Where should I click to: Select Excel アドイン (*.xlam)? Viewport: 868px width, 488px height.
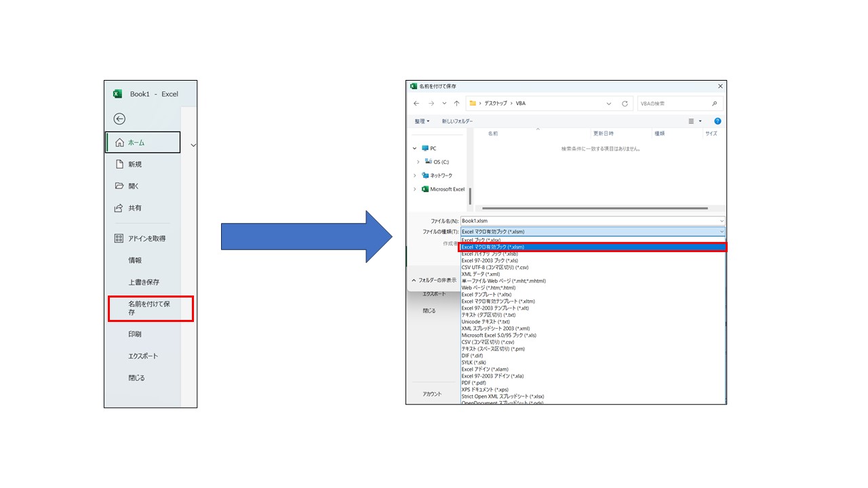(591, 369)
